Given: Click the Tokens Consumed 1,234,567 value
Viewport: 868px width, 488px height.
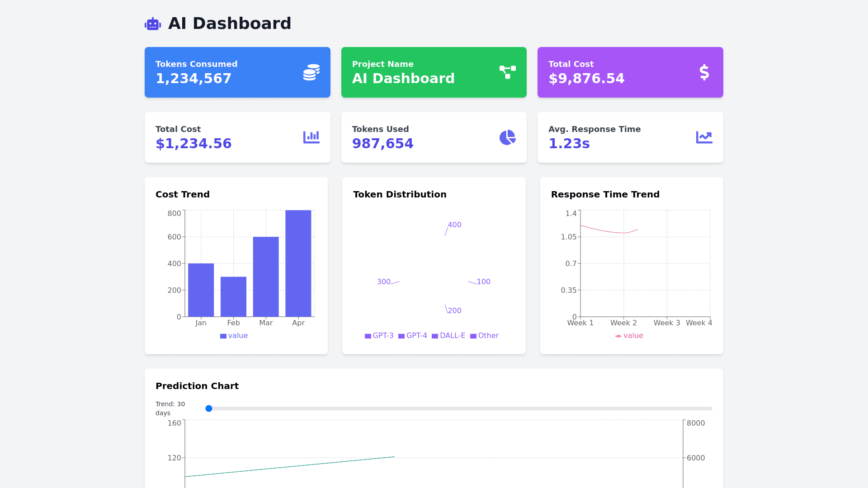Looking at the screenshot, I should click(x=193, y=79).
